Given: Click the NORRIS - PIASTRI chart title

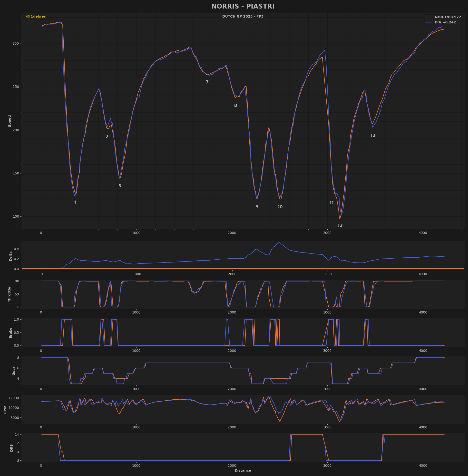Looking at the screenshot, I should point(243,6).
